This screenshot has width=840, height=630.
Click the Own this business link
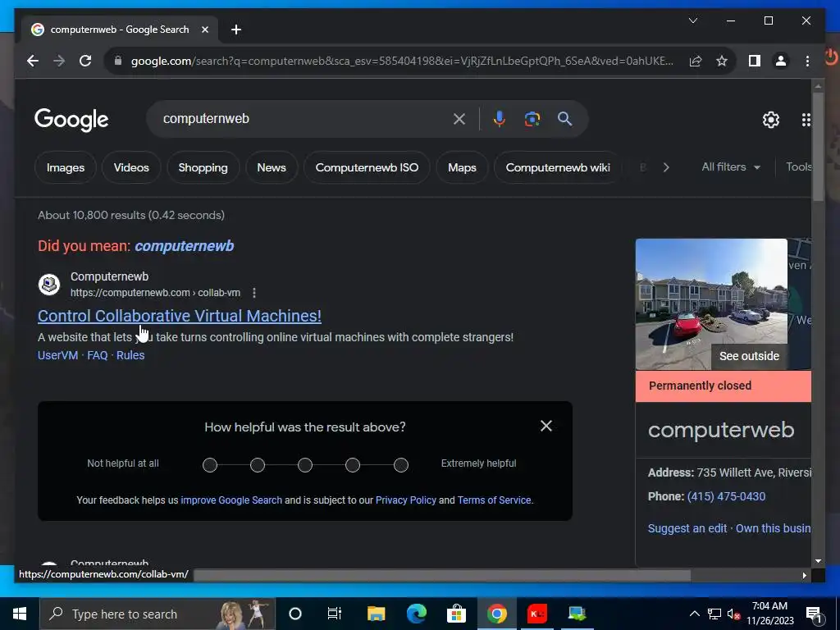773,529
